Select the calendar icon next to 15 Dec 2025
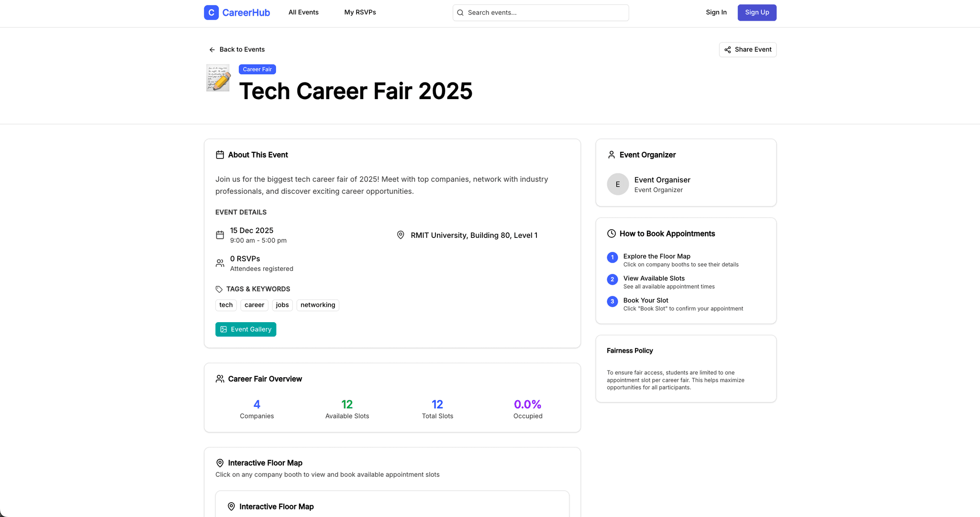Viewport: 980px width, 517px height. (x=220, y=235)
